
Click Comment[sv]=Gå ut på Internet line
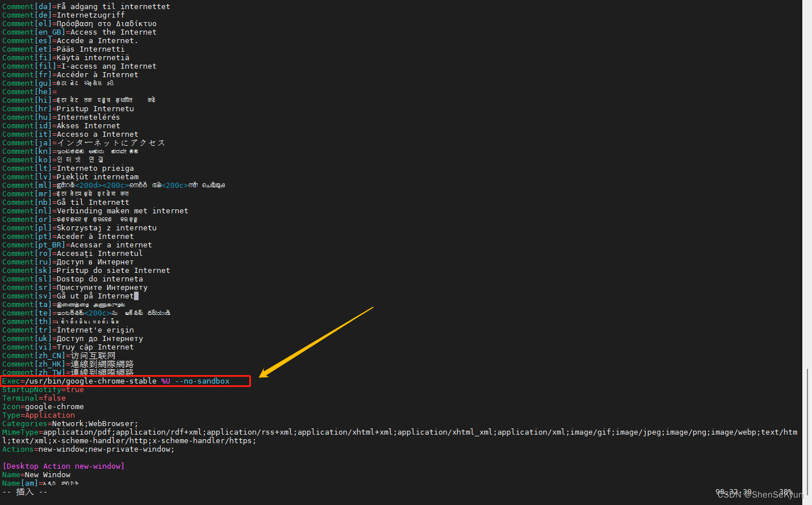[x=70, y=296]
